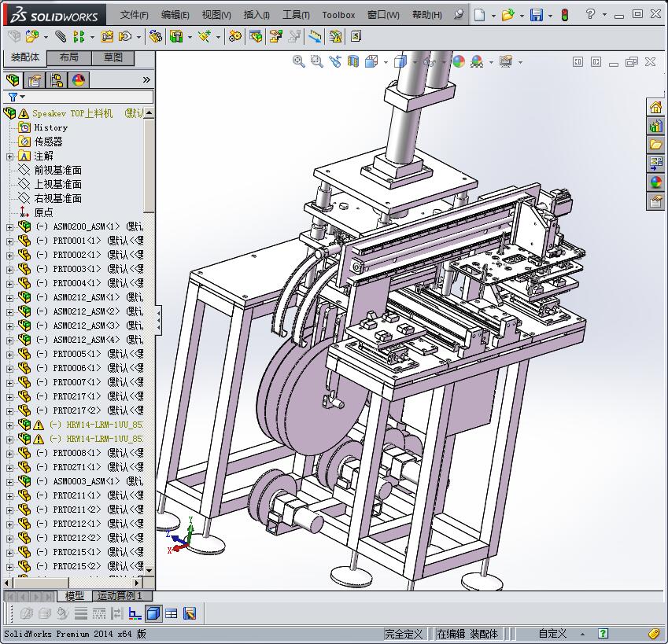Open the 工具(T) menu
This screenshot has height=644, width=668.
pyautogui.click(x=296, y=15)
